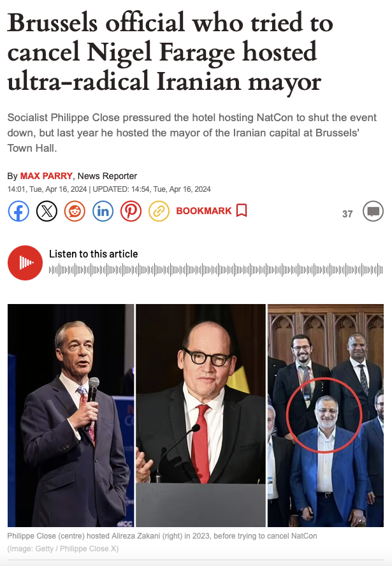Click the BOOKMARK text button

pos(204,211)
